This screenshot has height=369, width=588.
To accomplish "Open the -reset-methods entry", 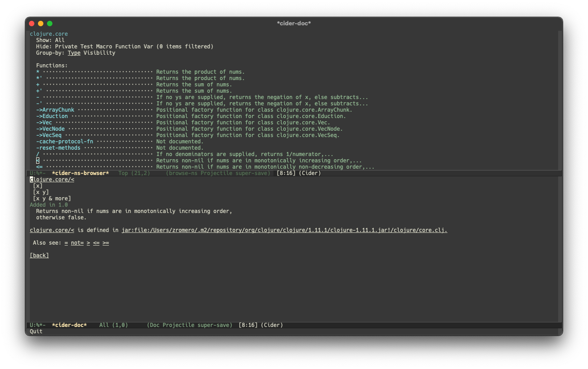I will tap(58, 148).
